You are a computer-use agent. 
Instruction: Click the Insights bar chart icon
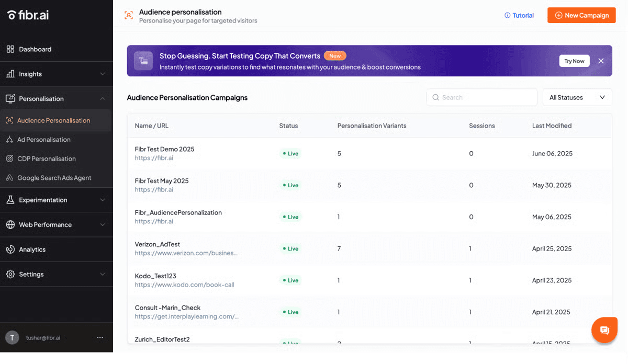pos(10,74)
